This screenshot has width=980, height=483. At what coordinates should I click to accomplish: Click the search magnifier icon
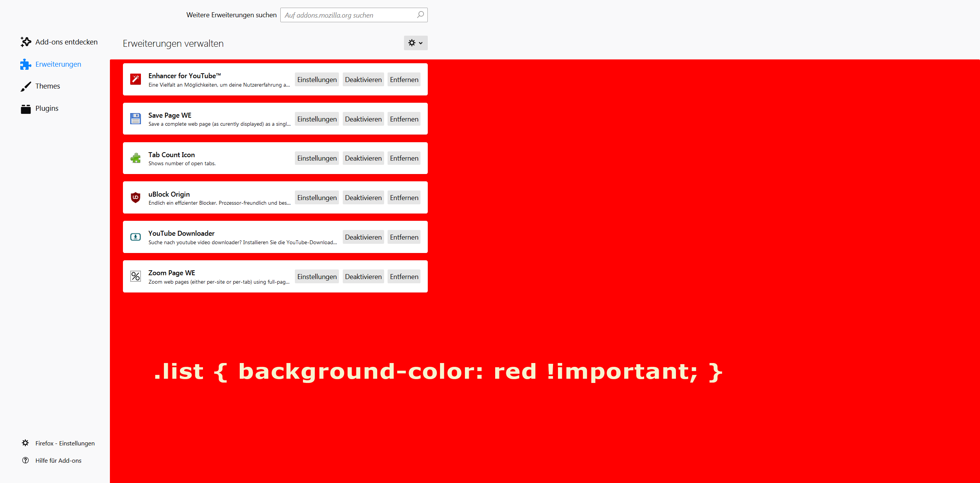point(420,15)
